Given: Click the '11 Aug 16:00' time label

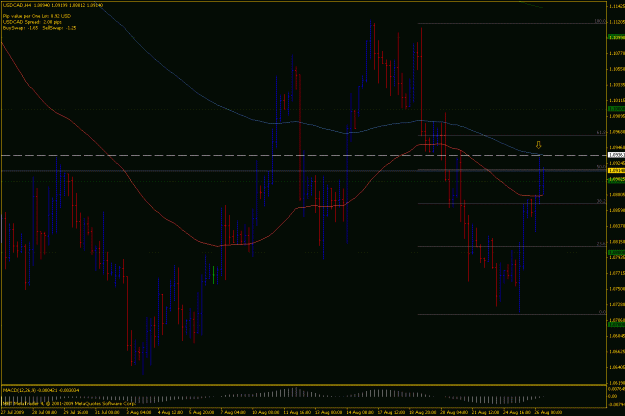Looking at the screenshot, I should 297,412.
